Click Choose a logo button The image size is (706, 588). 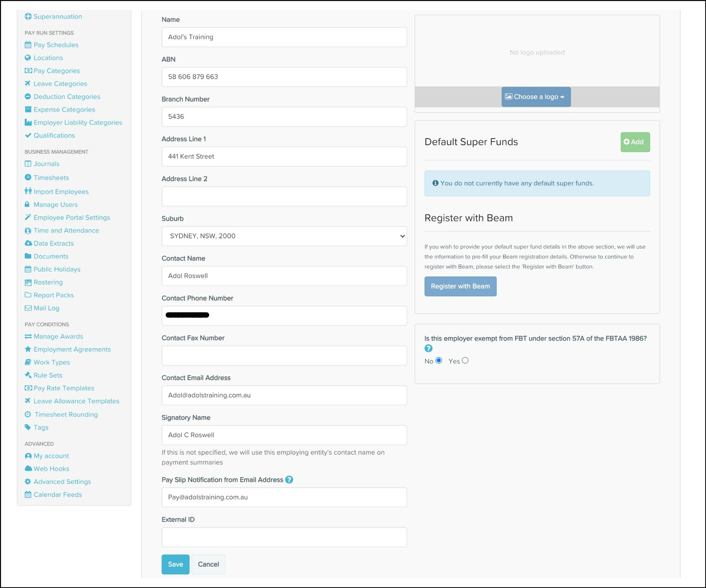[536, 97]
